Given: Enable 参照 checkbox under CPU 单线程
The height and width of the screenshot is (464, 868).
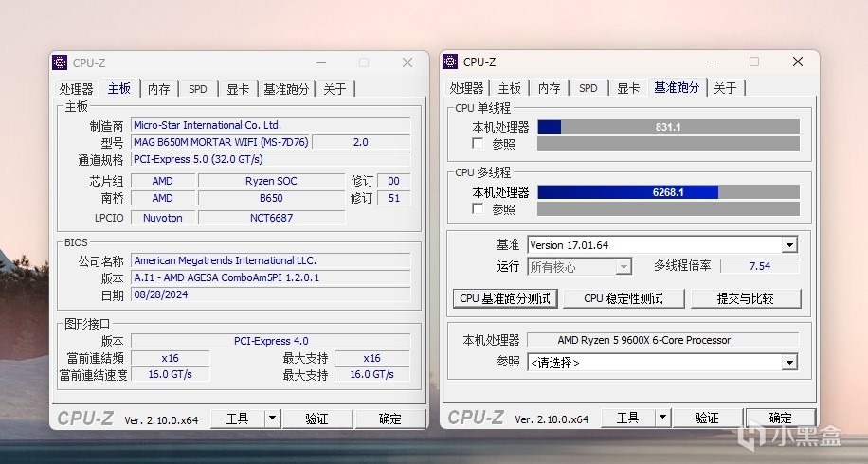Looking at the screenshot, I should 478,143.
